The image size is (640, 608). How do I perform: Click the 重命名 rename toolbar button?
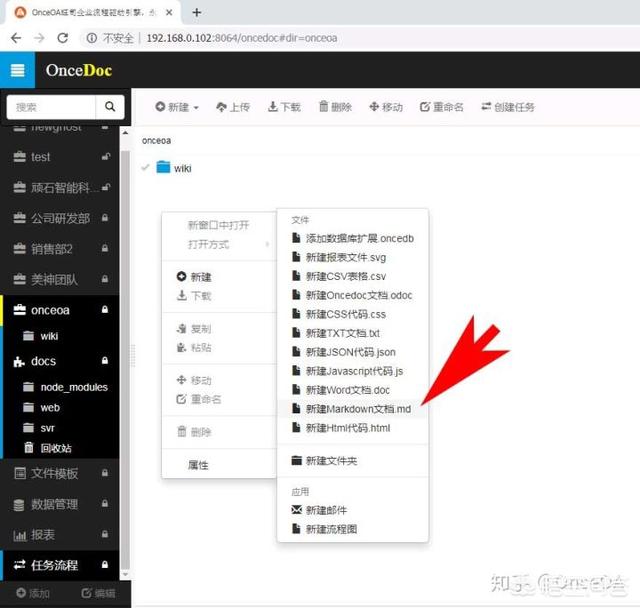pos(442,107)
